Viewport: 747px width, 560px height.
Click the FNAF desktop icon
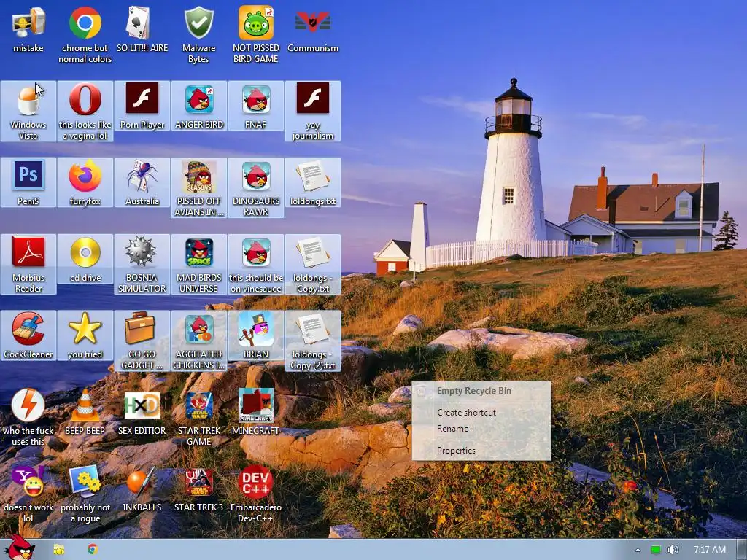256,106
